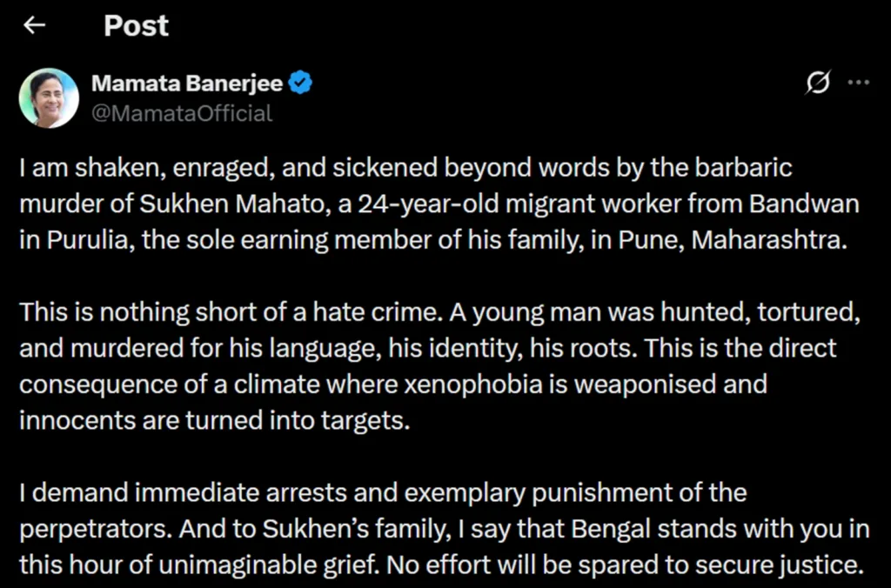Go back using the left arrow
Image resolution: width=891 pixels, height=588 pixels.
point(35,26)
